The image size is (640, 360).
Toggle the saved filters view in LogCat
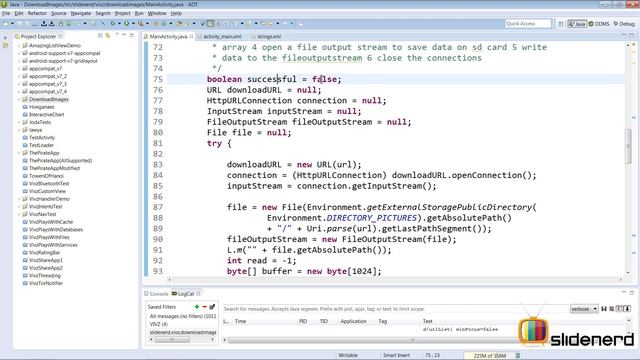(x=620, y=309)
